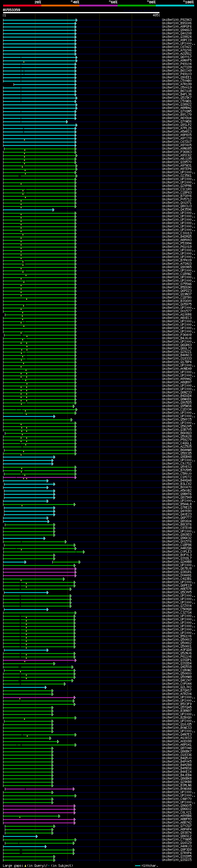Image resolution: width=197 pixels, height=868 pixels.
Task: Select the UniRef100_C5KHQ8 label
Action: (x=177, y=609)
